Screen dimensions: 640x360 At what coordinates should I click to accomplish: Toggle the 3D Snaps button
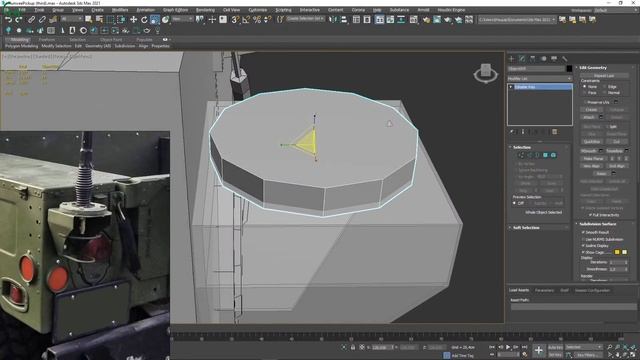click(x=235, y=20)
